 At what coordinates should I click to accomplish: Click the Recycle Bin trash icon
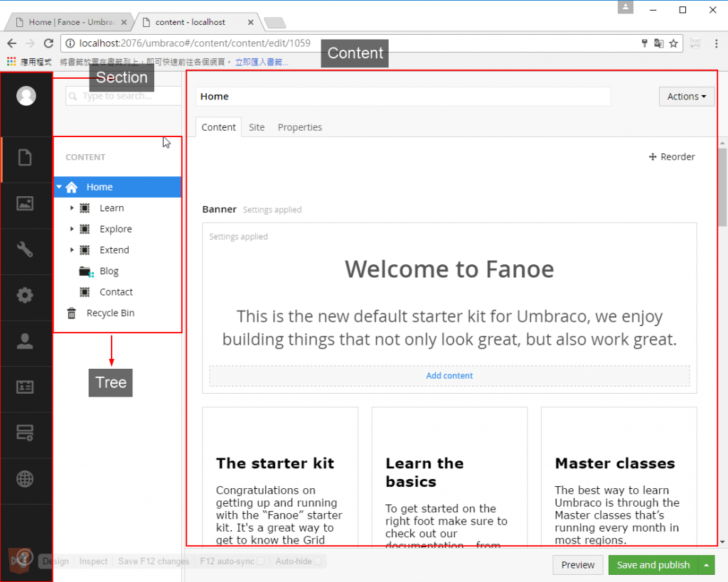coord(72,313)
